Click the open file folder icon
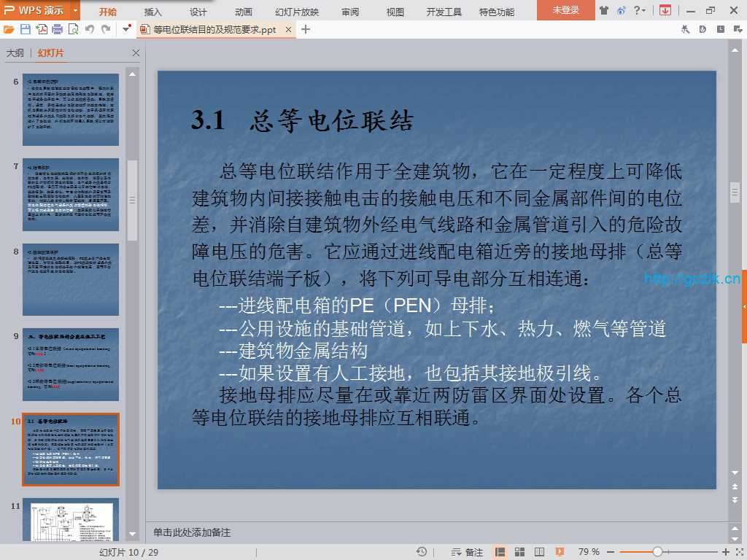This screenshot has width=747, height=560. coord(9,29)
